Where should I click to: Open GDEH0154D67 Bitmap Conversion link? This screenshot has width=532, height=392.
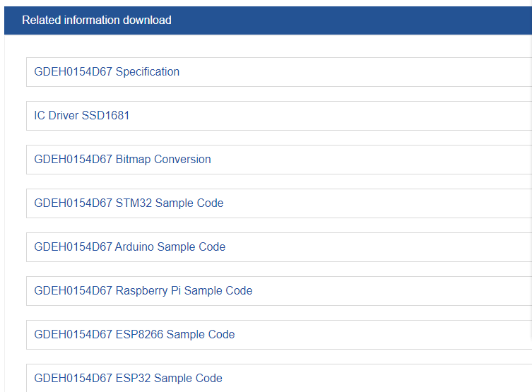[122, 160]
